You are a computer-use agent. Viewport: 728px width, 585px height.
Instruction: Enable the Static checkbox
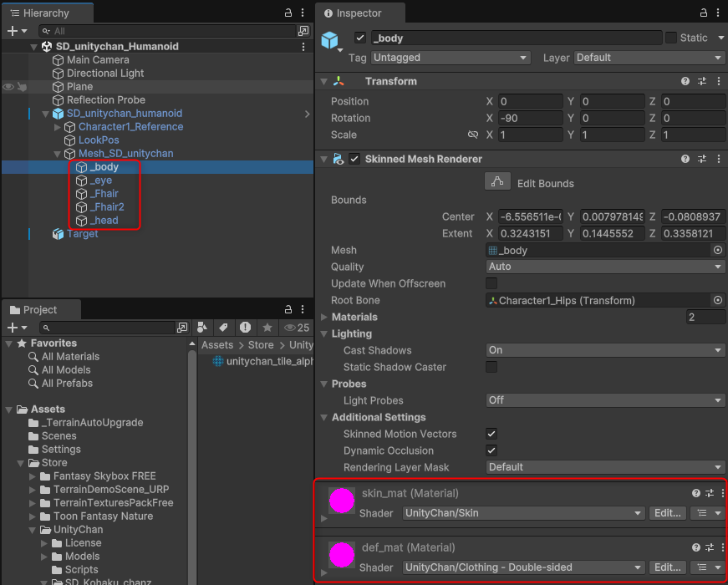(671, 38)
